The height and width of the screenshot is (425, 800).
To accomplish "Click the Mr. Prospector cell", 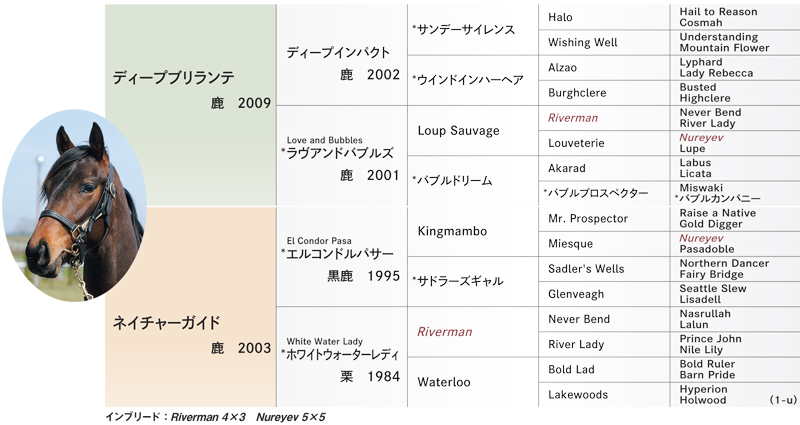I will tap(604, 218).
